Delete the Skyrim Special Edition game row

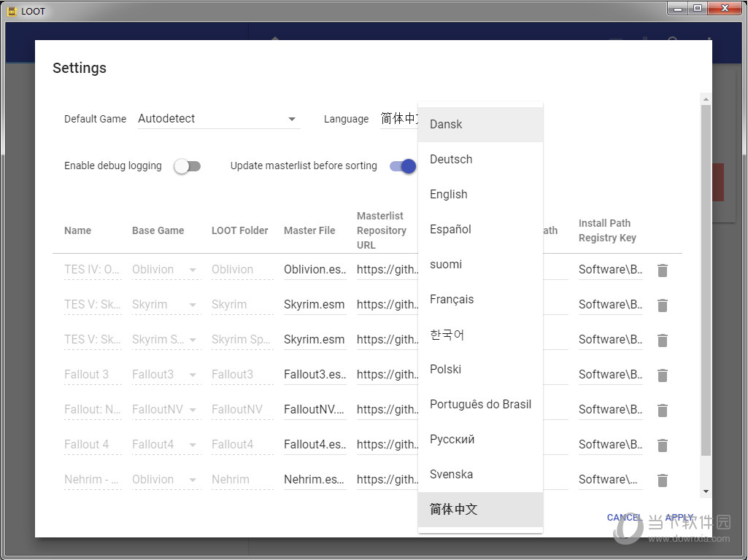pyautogui.click(x=662, y=341)
